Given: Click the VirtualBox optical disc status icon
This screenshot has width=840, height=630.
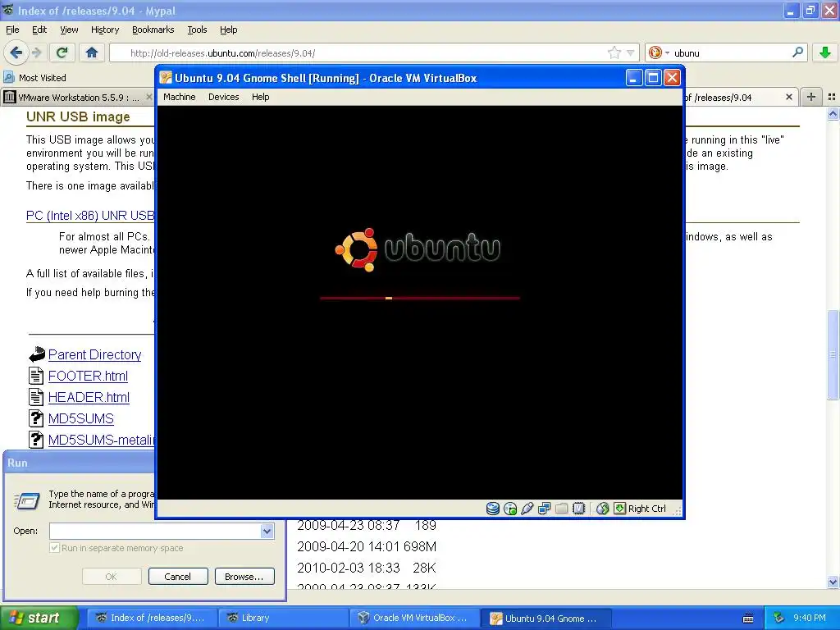Looking at the screenshot, I should point(510,509).
